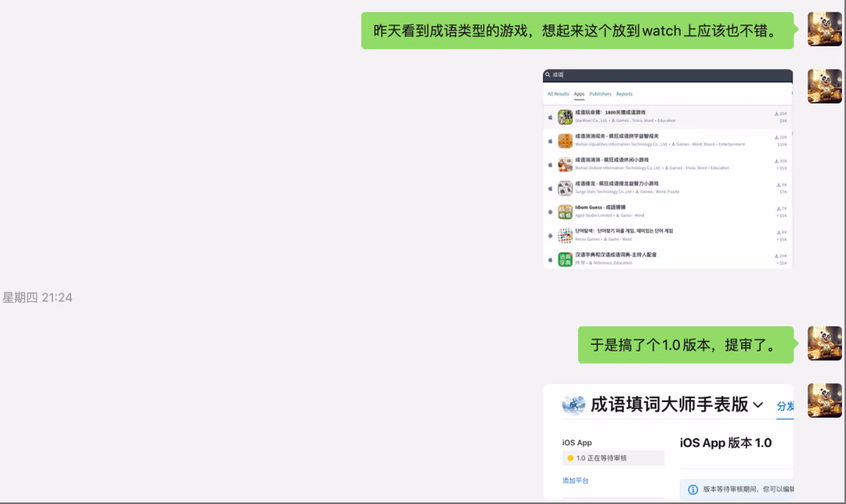Screen dimensions: 846x504
Task: Click the 成语 search field
Action: pos(667,75)
